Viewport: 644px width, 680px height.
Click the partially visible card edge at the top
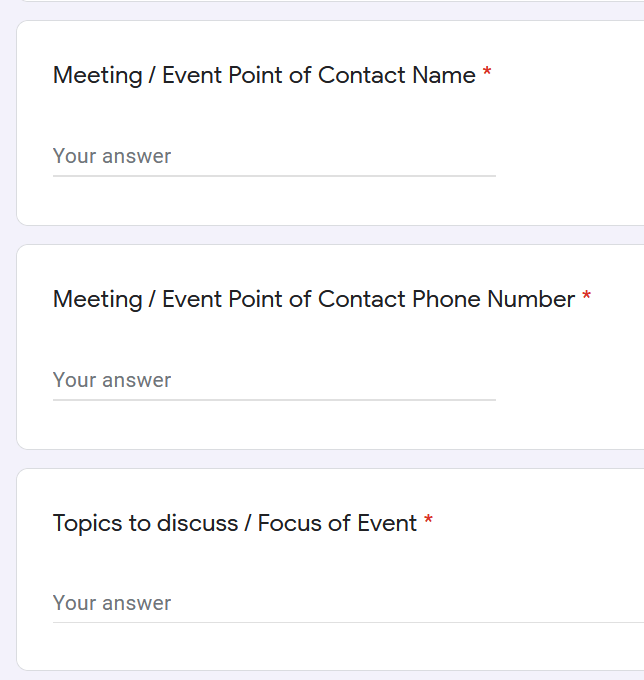click(x=332, y=1)
